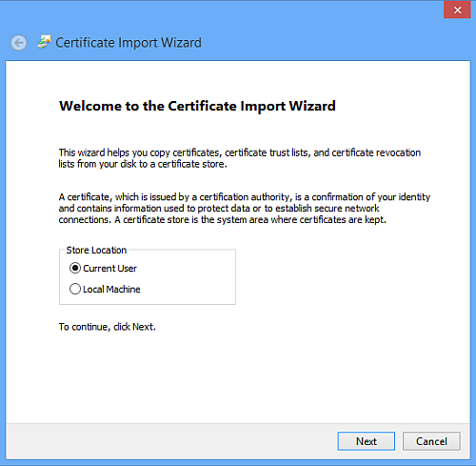The width and height of the screenshot is (476, 466).
Task: Click the "Local Machine" option label text
Action: click(111, 289)
